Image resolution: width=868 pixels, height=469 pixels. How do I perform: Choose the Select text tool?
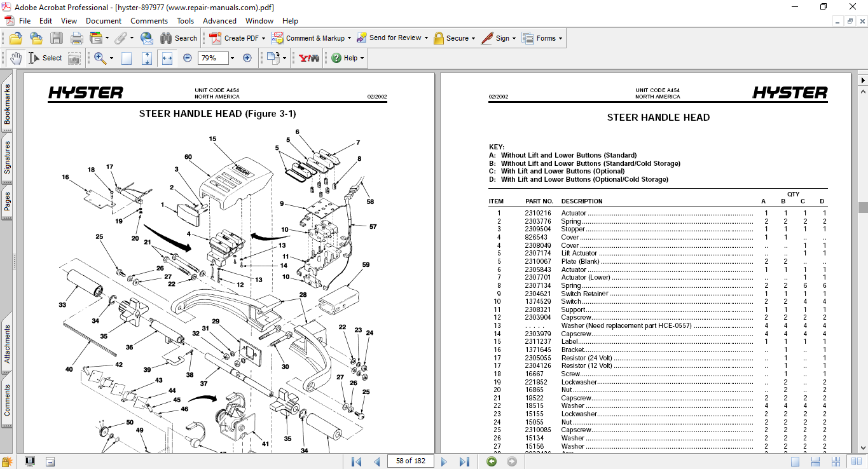click(x=45, y=58)
